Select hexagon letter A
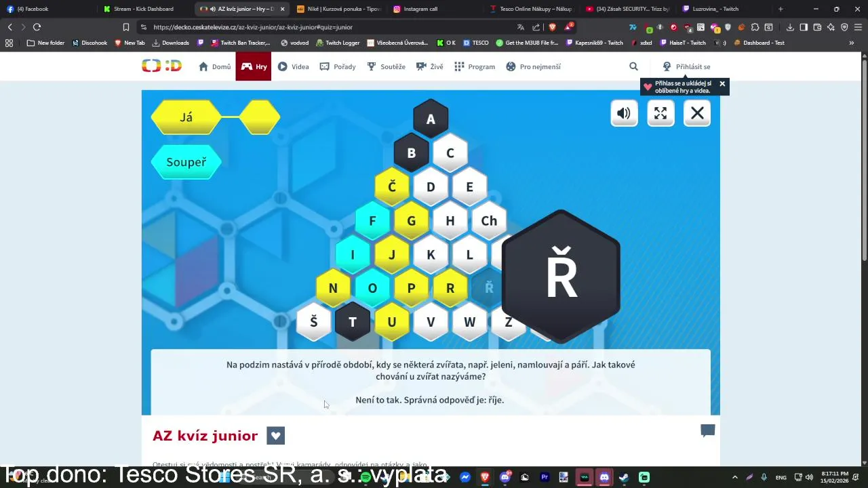Image resolution: width=868 pixels, height=488 pixels. pyautogui.click(x=431, y=119)
